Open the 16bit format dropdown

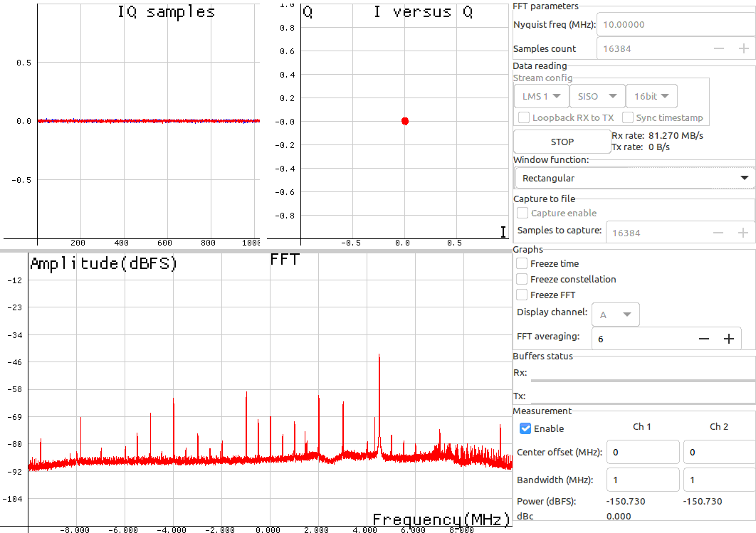point(651,96)
